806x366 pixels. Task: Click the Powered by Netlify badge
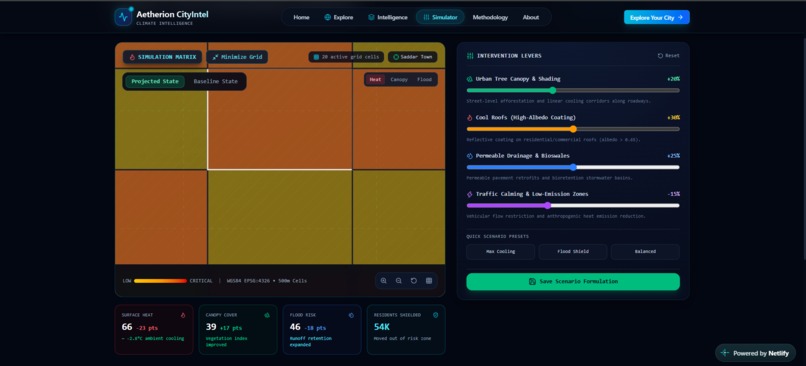point(756,353)
